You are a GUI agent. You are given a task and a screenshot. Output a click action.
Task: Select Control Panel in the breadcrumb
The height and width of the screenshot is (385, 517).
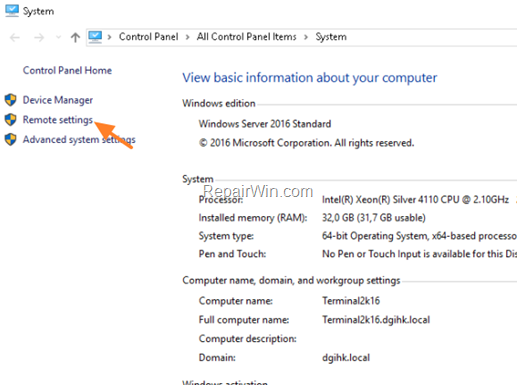tap(149, 37)
